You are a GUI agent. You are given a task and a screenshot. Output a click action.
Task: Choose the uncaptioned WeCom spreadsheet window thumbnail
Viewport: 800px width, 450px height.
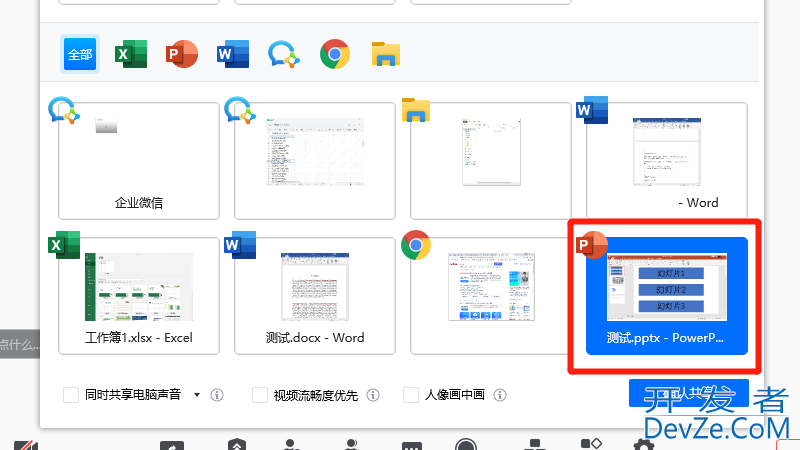tap(315, 161)
